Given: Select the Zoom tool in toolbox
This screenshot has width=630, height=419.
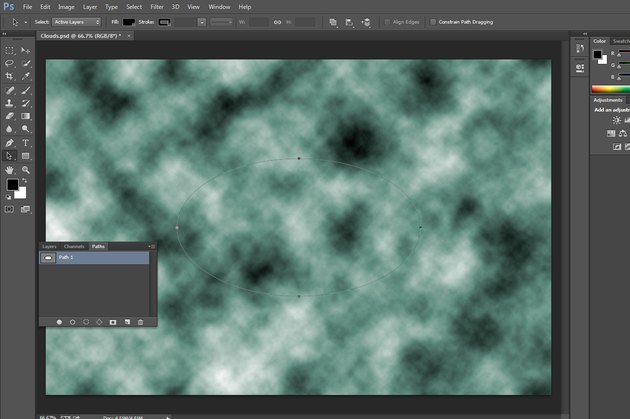Looking at the screenshot, I should 25,170.
